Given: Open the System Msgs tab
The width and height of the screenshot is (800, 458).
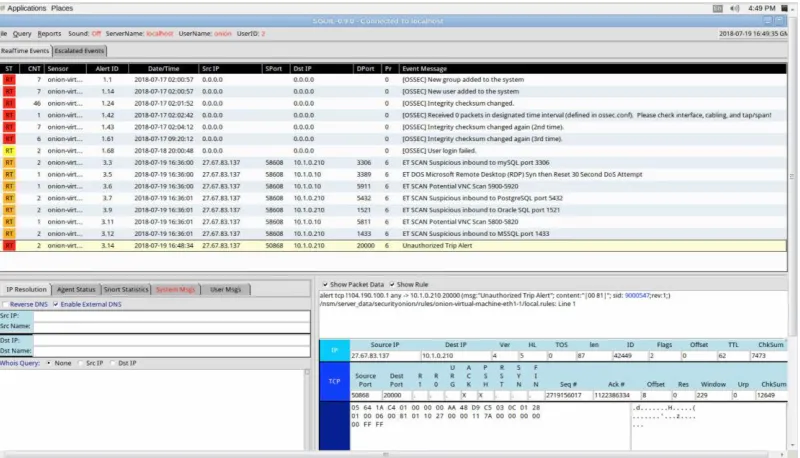Looking at the screenshot, I should (x=176, y=290).
